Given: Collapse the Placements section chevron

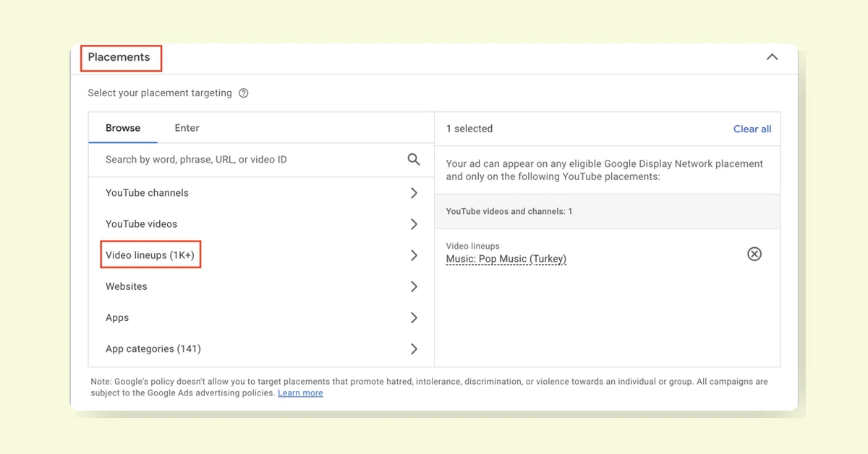Looking at the screenshot, I should pyautogui.click(x=773, y=57).
